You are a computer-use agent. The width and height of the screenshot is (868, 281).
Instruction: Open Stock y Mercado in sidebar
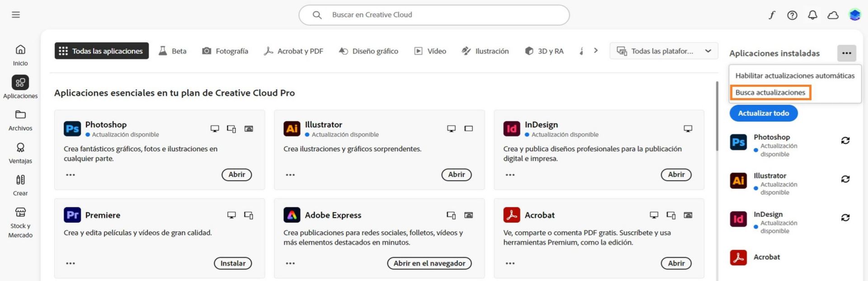pos(20,223)
